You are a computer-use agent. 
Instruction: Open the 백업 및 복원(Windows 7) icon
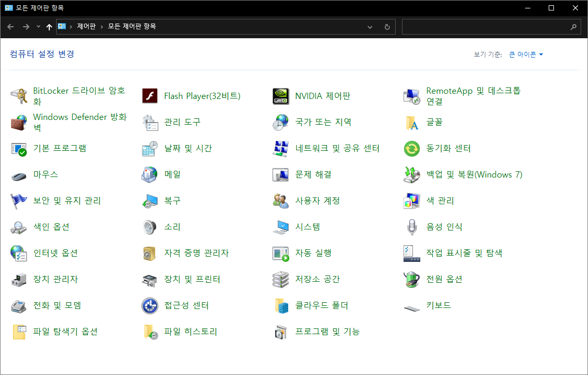412,174
